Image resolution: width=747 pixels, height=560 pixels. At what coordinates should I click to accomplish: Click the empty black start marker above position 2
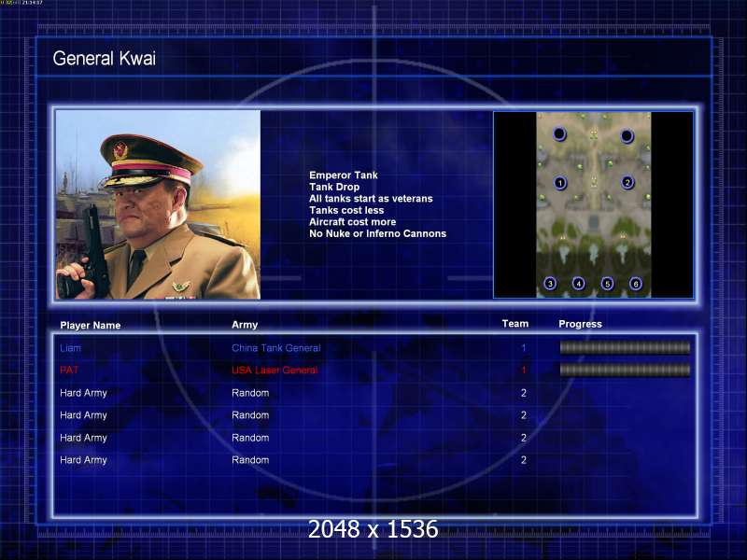pyautogui.click(x=627, y=136)
